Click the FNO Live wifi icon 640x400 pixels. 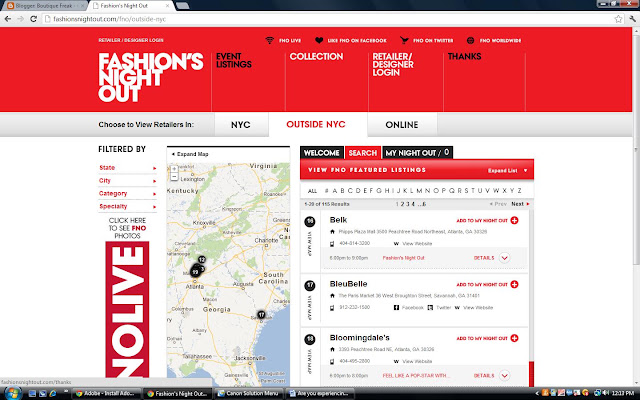click(x=269, y=40)
